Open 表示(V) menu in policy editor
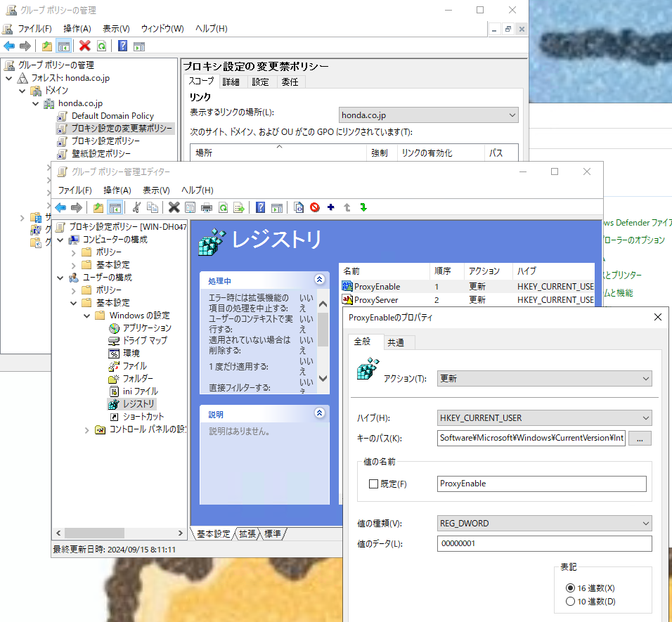This screenshot has height=622, width=672. 156,190
